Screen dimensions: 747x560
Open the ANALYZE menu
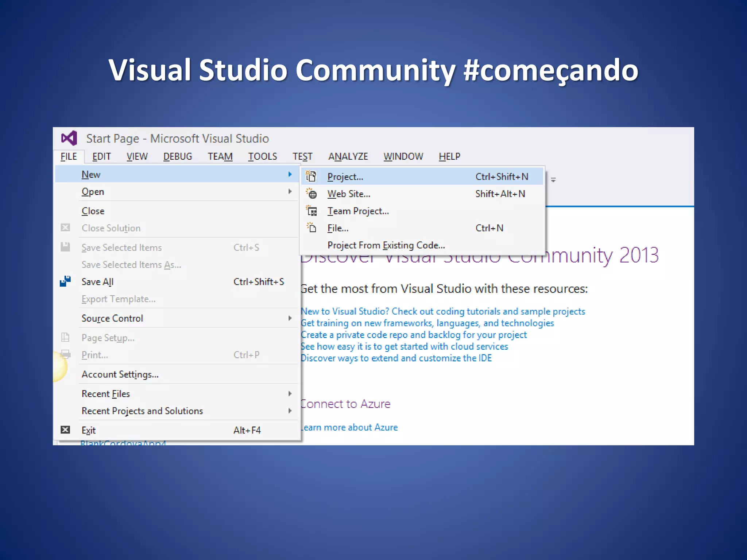[x=348, y=156]
